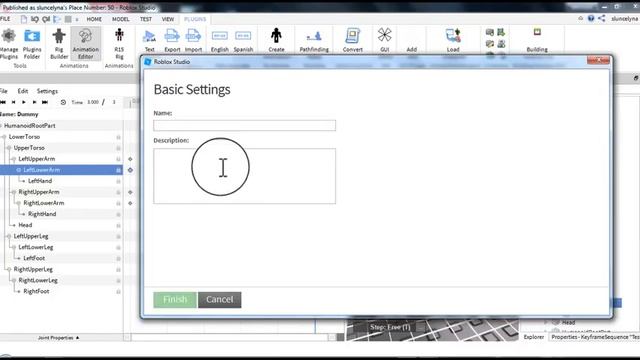Click the share icon near the username
This screenshot has height=360, width=640.
pos(602,18)
